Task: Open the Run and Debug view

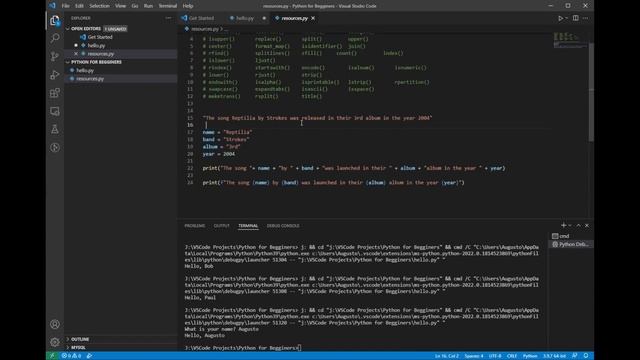Action: (x=55, y=75)
